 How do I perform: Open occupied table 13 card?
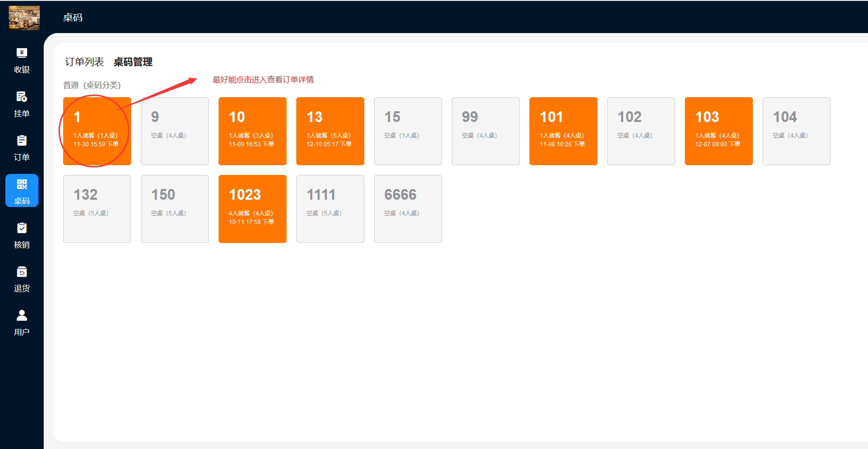[330, 131]
